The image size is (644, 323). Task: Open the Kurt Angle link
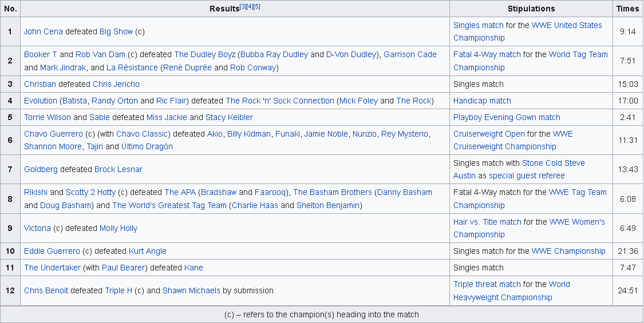(x=148, y=251)
